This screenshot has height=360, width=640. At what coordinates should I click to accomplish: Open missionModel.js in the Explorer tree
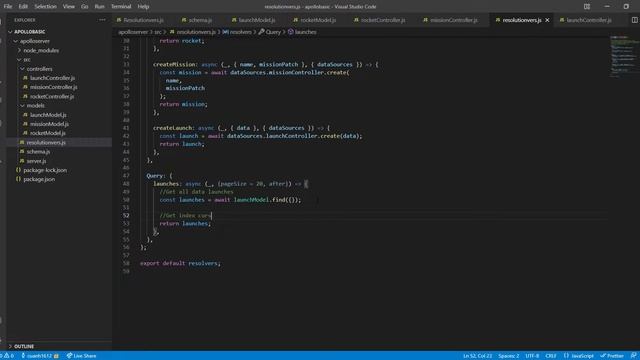pos(49,124)
